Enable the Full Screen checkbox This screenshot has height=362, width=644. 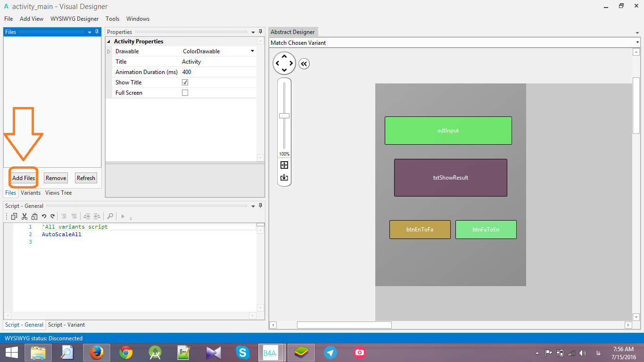(185, 93)
